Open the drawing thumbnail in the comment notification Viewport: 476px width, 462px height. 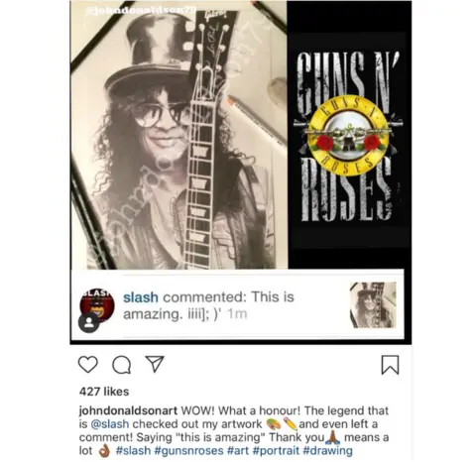[373, 304]
